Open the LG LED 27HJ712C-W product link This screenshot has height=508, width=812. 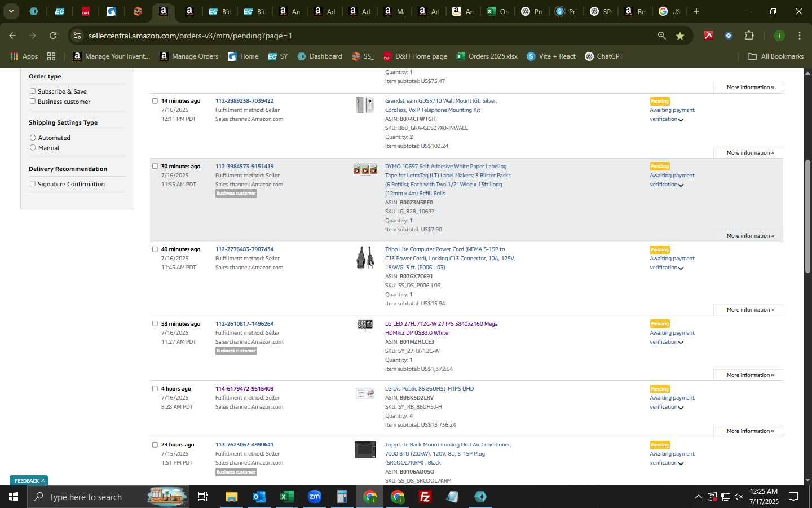(x=441, y=329)
